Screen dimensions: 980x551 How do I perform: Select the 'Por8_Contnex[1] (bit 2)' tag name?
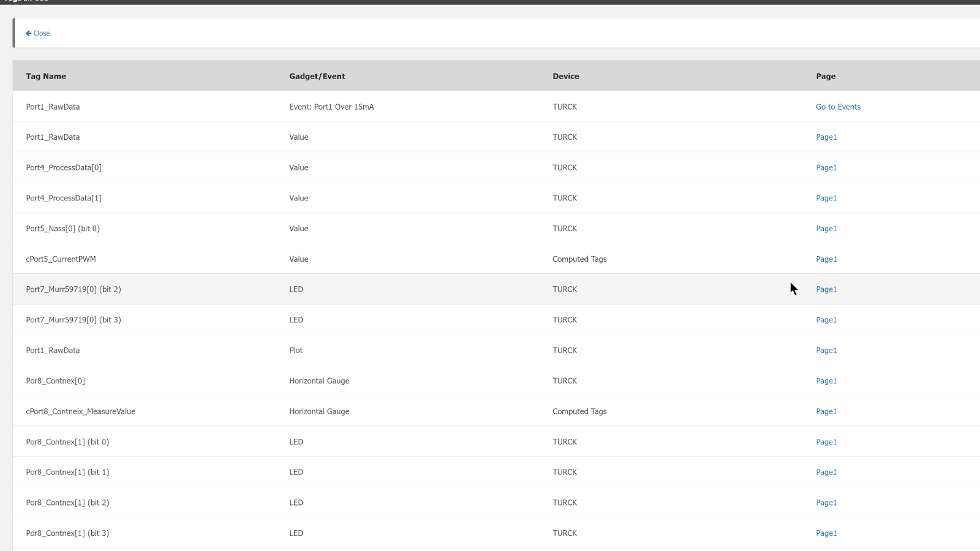(67, 503)
